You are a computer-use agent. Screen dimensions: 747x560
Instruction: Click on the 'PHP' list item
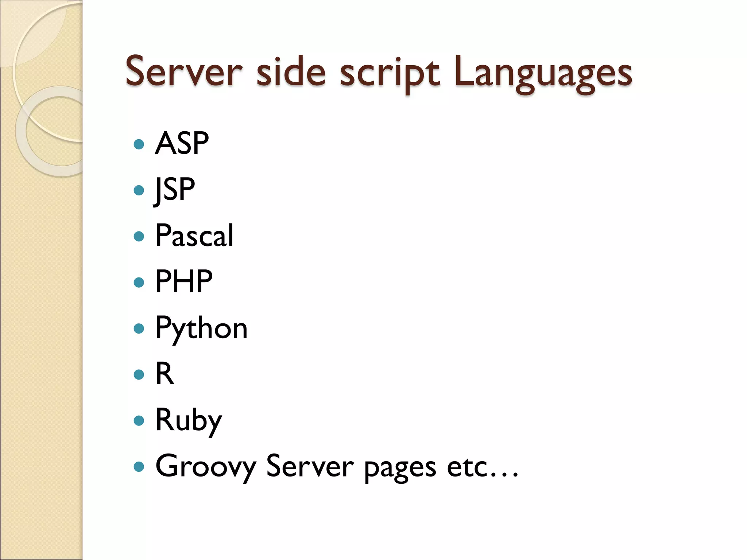point(184,281)
